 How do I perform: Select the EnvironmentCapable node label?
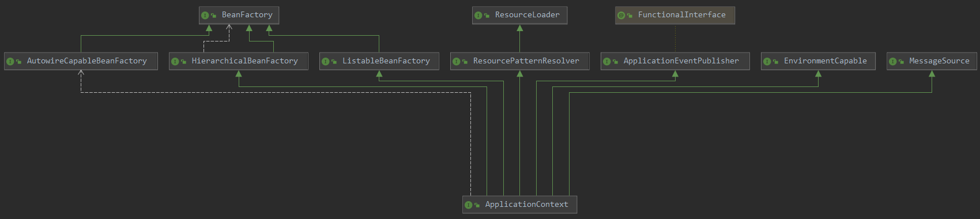click(x=825, y=61)
